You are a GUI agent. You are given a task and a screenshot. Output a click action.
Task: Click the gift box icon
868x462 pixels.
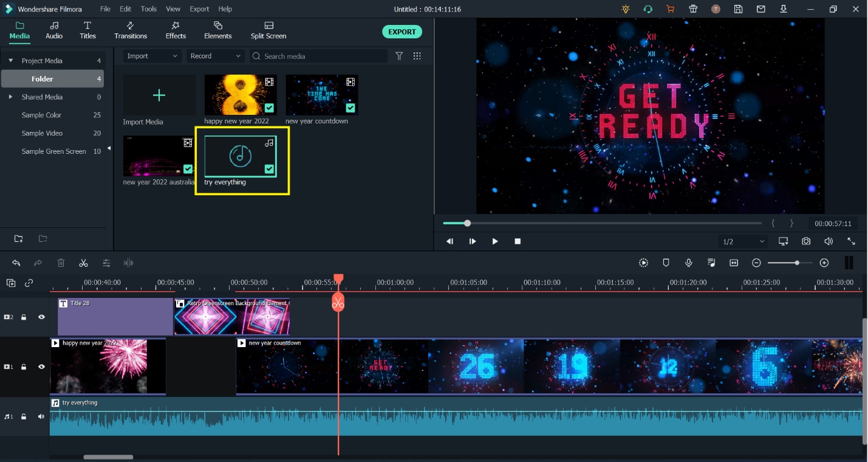click(x=693, y=9)
